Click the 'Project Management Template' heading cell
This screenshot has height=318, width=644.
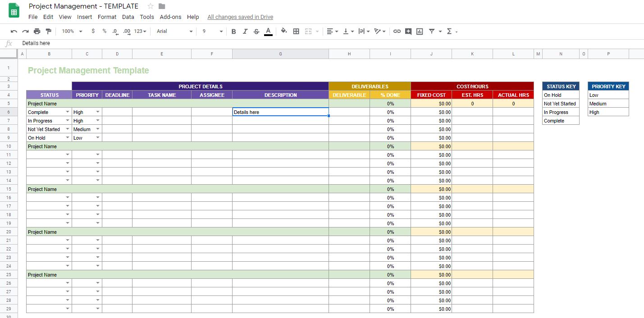[x=88, y=70]
